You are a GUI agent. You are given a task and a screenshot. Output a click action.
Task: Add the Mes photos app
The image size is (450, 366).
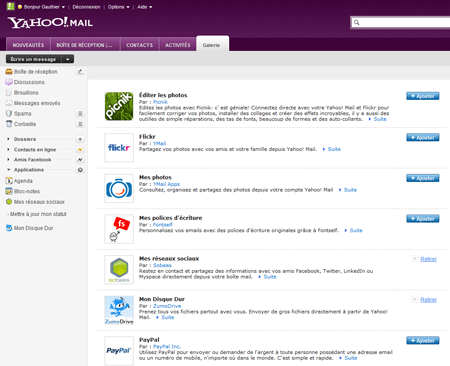pyautogui.click(x=423, y=178)
